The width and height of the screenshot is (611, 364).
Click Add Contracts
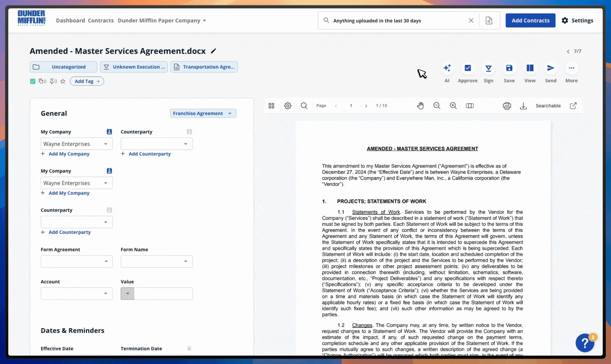pyautogui.click(x=530, y=21)
